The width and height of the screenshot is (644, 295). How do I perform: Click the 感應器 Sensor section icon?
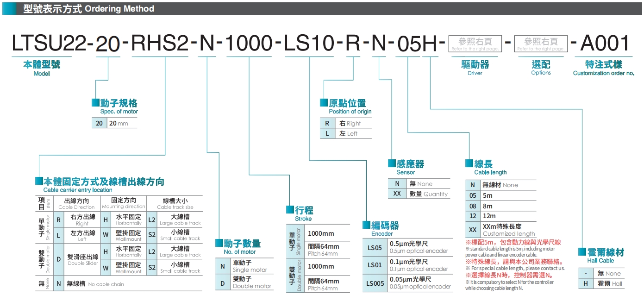coord(392,164)
